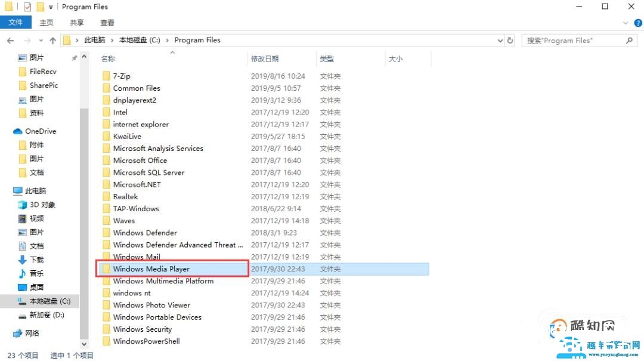The height and width of the screenshot is (361, 644).
Task: Open 下载 folder with download arrow icon
Action: pyautogui.click(x=22, y=260)
